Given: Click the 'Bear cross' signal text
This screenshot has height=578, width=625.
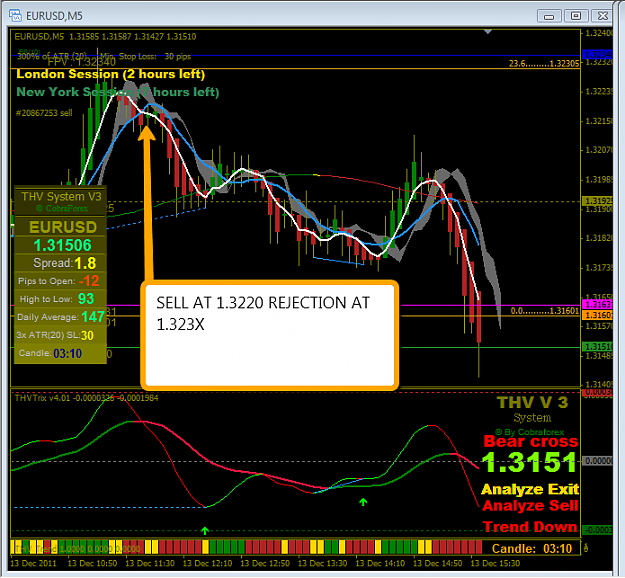Looking at the screenshot, I should click(531, 441).
